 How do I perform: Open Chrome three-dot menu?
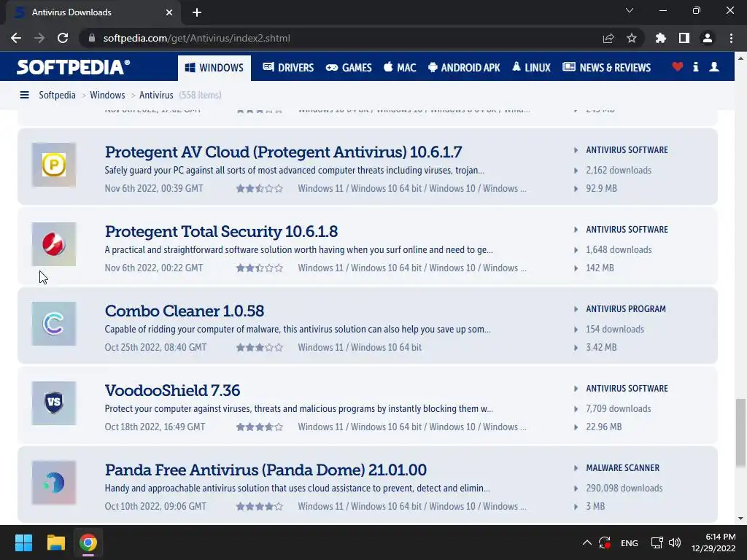point(731,38)
